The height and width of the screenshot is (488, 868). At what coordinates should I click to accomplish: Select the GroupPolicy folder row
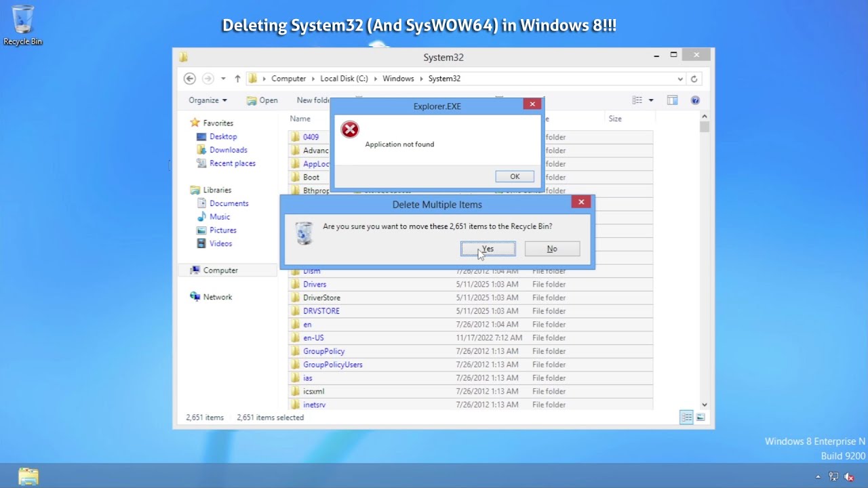[470, 351]
